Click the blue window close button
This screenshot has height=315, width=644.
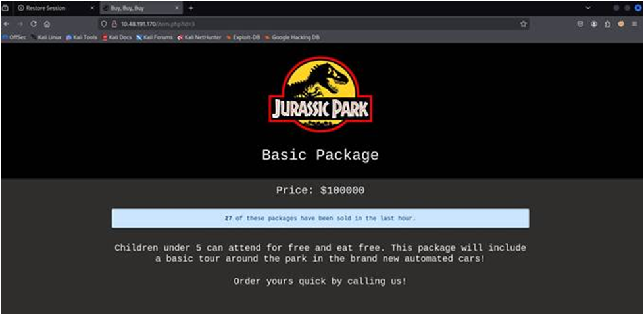(638, 8)
